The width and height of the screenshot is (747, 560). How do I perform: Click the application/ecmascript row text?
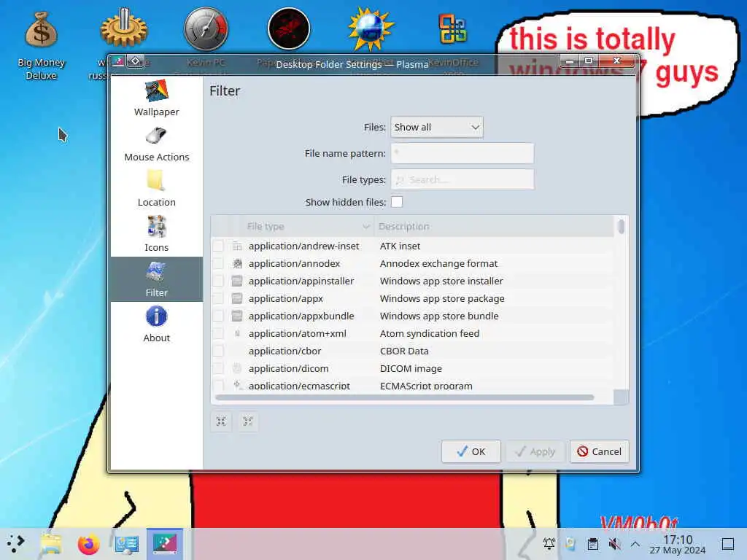pos(299,386)
